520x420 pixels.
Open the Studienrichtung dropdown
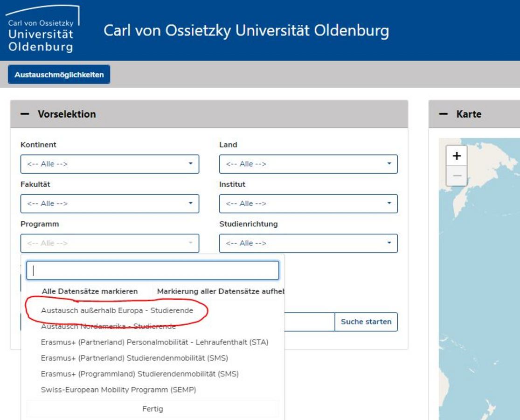point(308,244)
